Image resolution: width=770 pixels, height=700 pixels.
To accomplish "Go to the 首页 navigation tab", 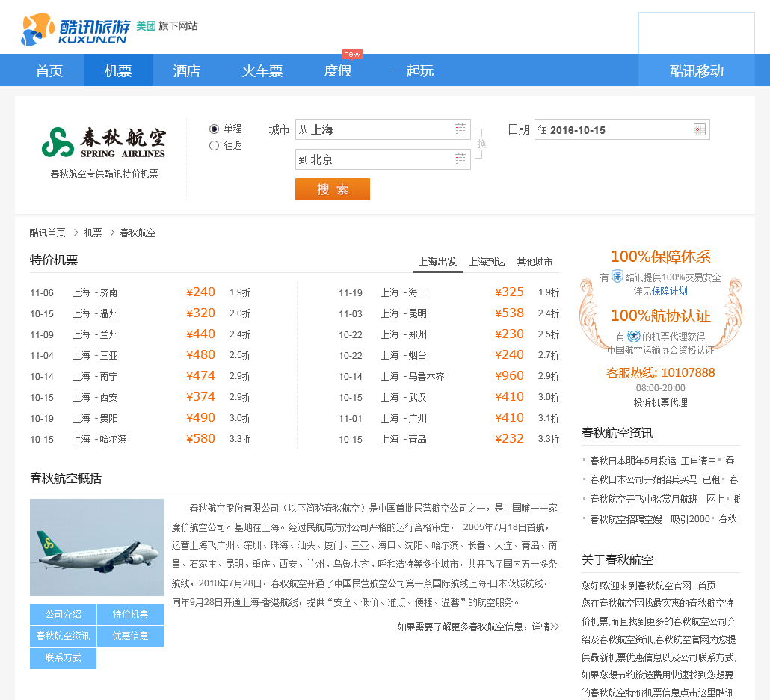I will pos(49,70).
